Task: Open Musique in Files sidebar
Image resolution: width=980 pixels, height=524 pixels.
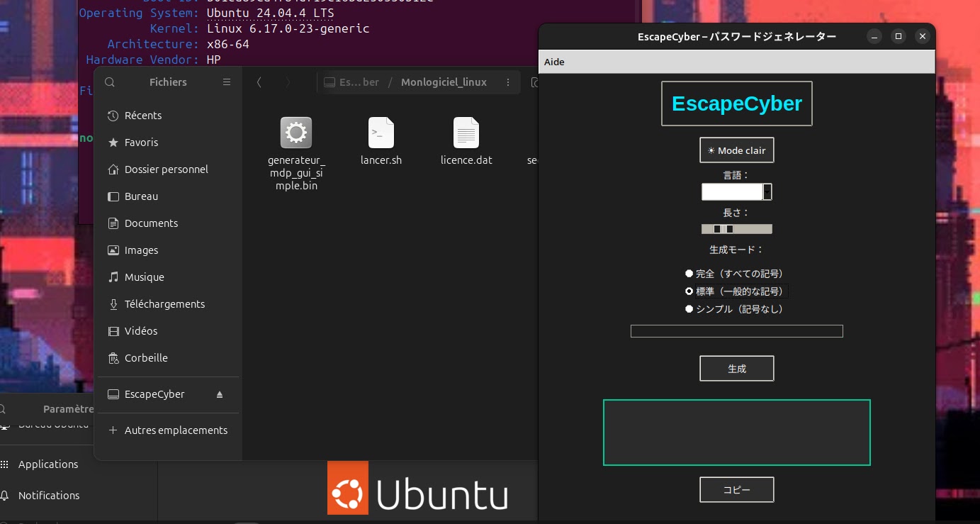Action: click(168, 277)
